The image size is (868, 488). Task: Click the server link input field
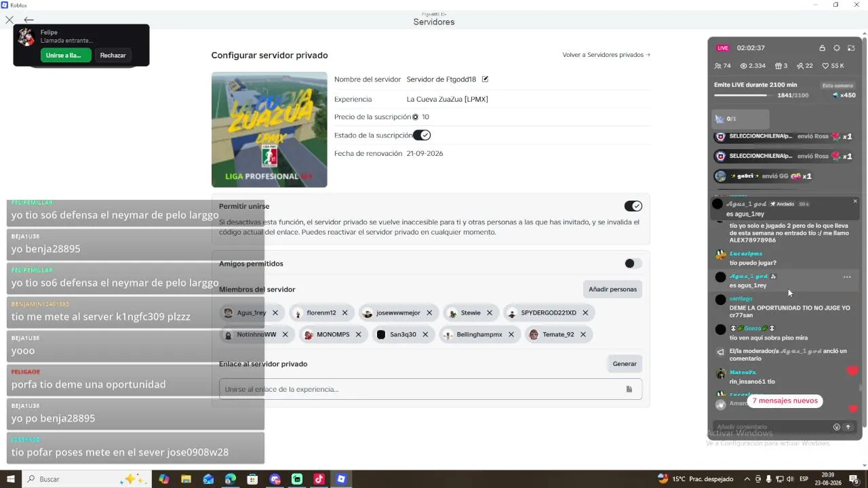pyautogui.click(x=430, y=389)
